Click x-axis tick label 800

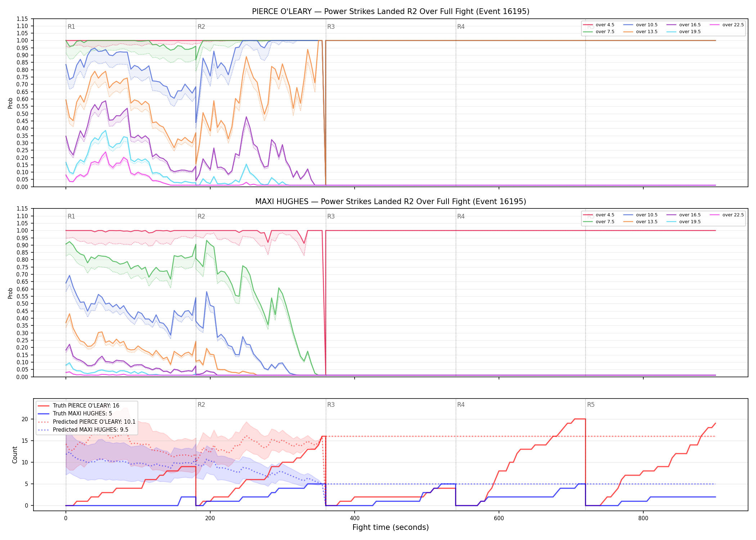pos(643,518)
